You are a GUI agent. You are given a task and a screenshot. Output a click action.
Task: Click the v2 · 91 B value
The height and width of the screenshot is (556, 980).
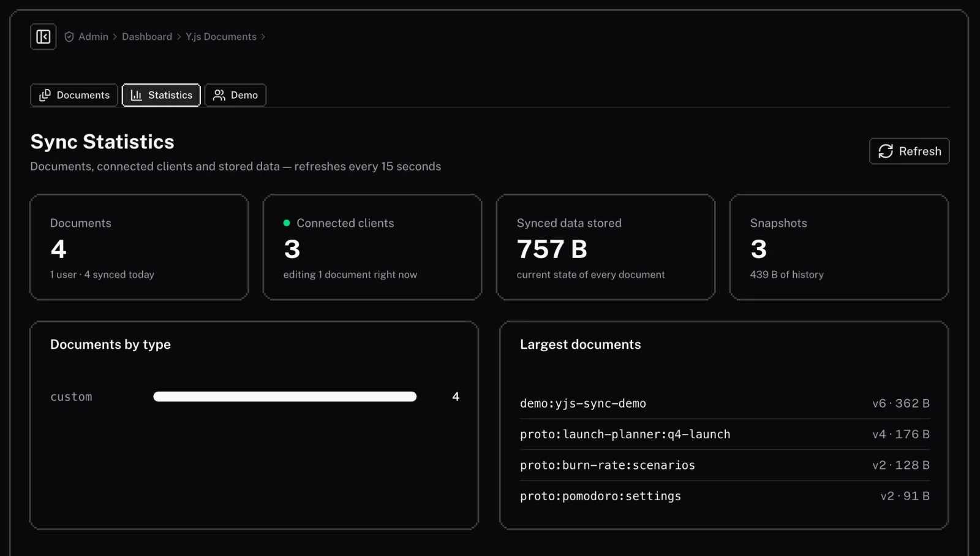click(x=905, y=496)
